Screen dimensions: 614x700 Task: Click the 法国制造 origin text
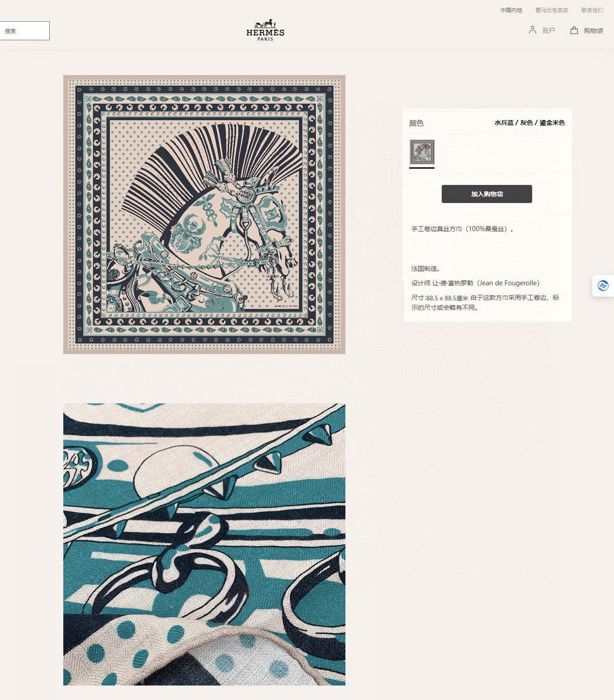tap(425, 269)
